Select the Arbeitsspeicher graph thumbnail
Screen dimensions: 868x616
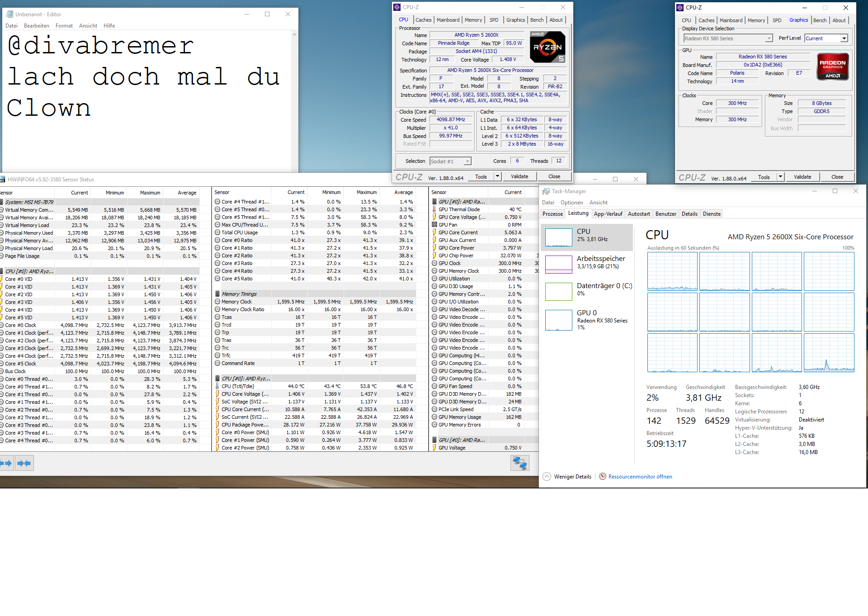pos(559,264)
